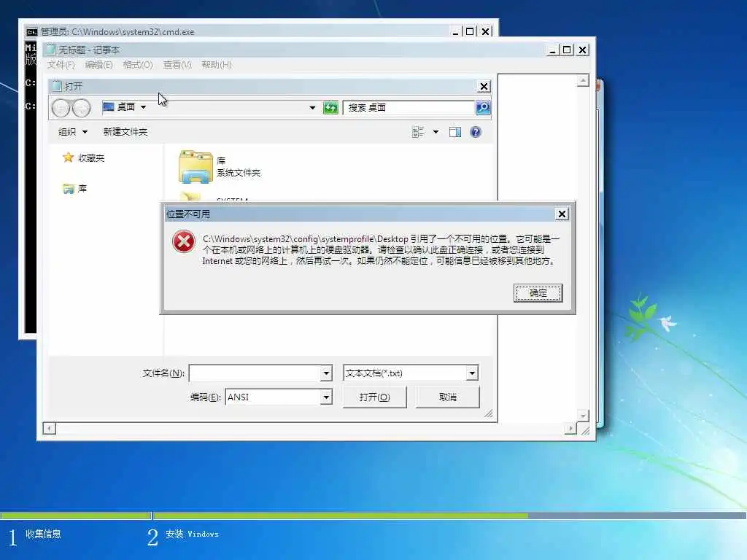Open the 桌面 location dropdown arrow

coord(144,107)
